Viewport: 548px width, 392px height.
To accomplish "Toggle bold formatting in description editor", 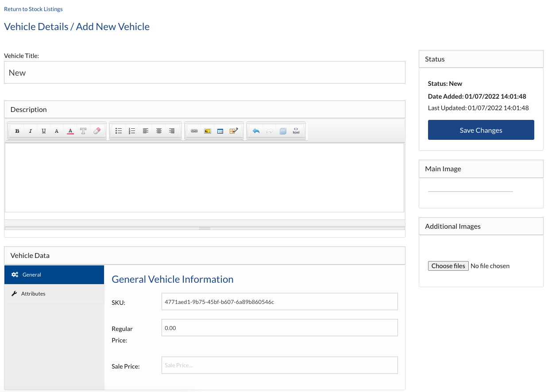I will [17, 131].
